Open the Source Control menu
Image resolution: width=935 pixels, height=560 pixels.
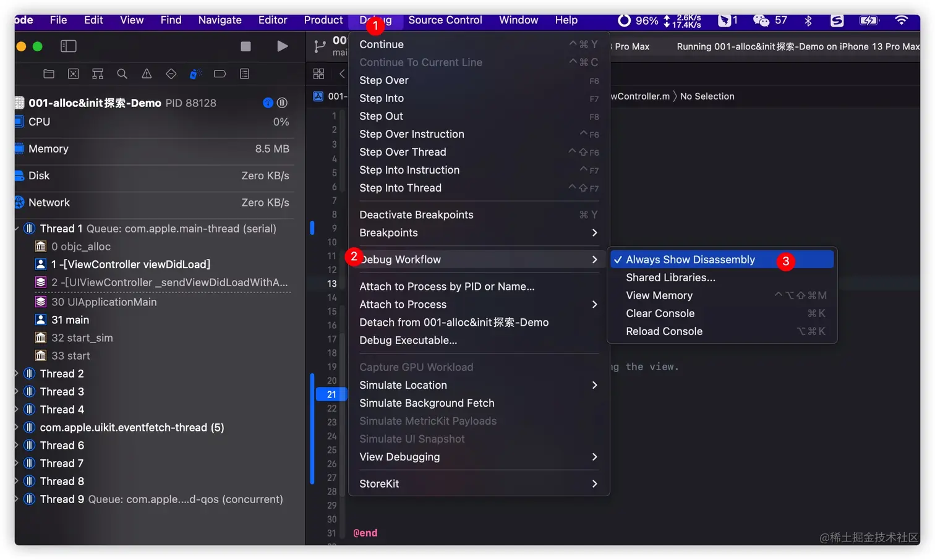pyautogui.click(x=445, y=20)
